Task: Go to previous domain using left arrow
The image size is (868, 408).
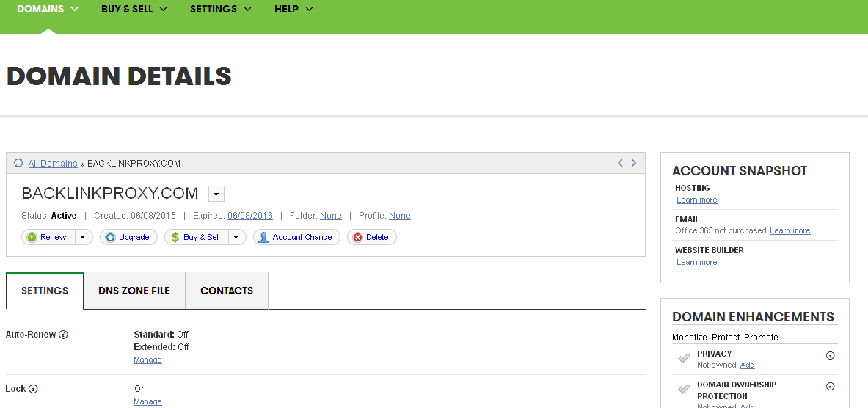Action: 620,163
